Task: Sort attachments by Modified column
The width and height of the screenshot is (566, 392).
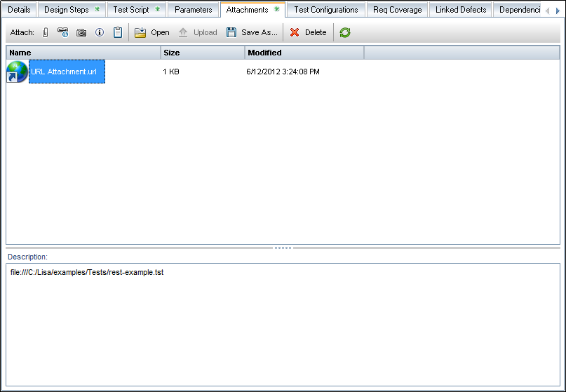Action: pos(304,53)
